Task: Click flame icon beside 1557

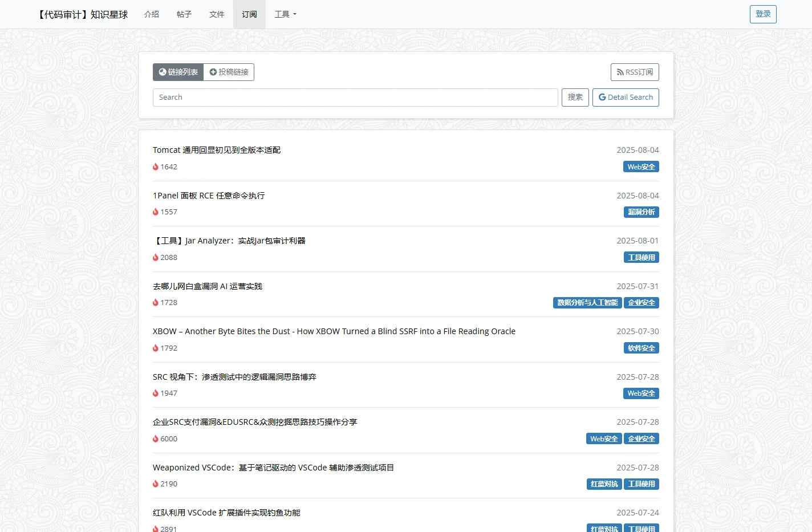Action: (156, 212)
